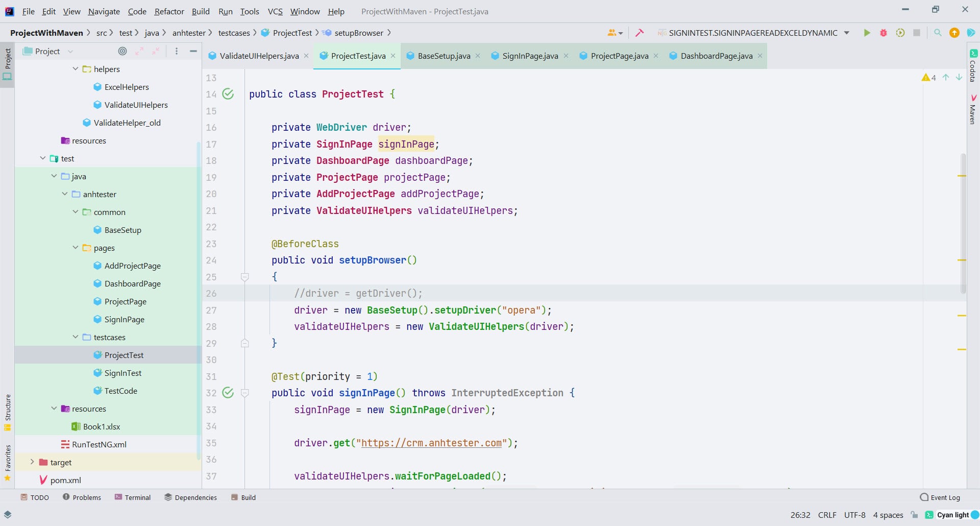Open Search Everywhere magnifier icon
The width and height of the screenshot is (980, 526).
pyautogui.click(x=938, y=33)
